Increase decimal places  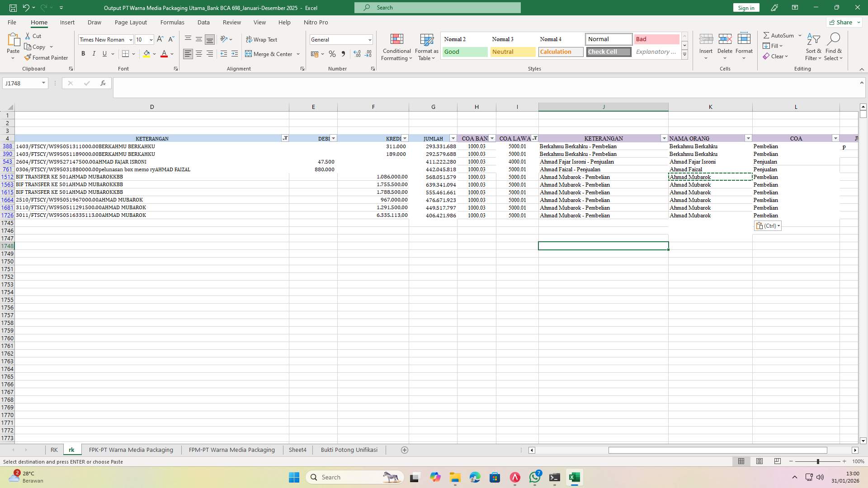tap(357, 54)
